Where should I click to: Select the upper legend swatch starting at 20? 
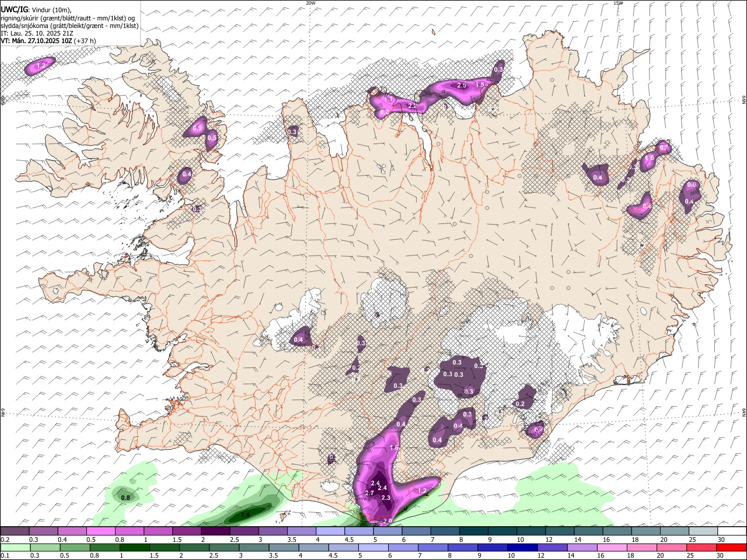(674, 531)
